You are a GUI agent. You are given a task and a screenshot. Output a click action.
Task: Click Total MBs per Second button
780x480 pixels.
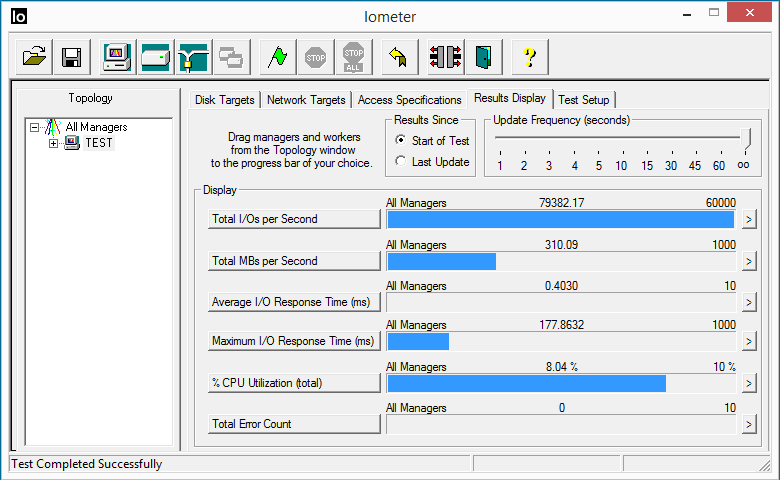click(294, 261)
